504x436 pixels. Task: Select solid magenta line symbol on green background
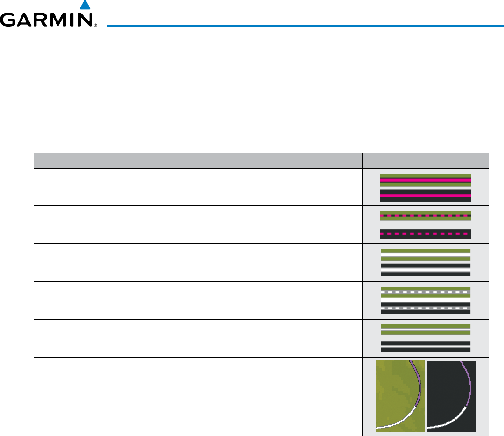pyautogui.click(x=425, y=180)
